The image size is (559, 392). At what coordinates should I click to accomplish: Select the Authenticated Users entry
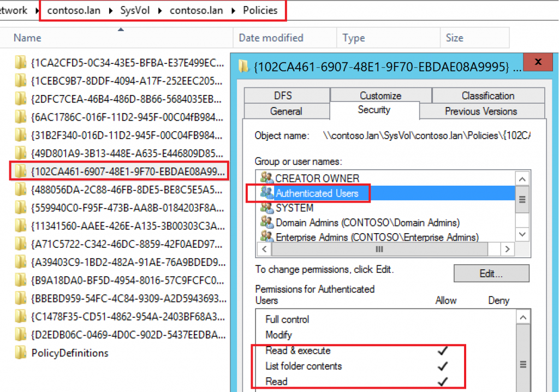(317, 193)
